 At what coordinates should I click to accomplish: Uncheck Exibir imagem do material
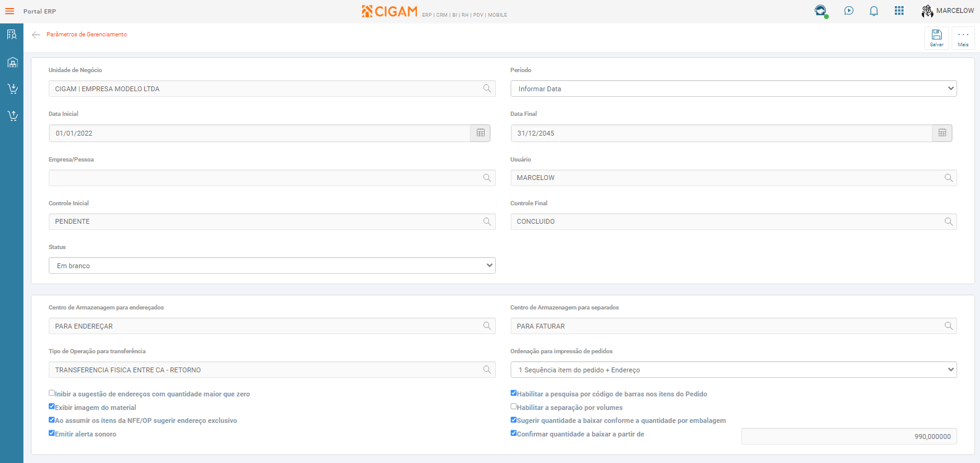(x=52, y=407)
